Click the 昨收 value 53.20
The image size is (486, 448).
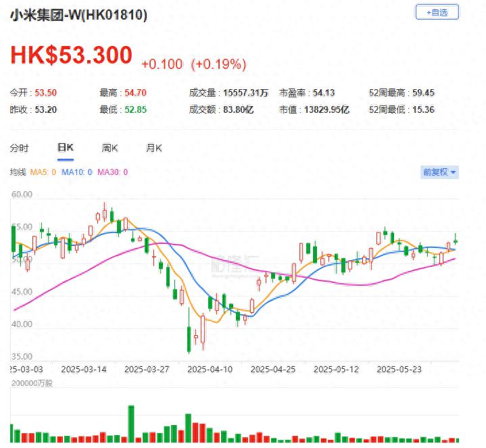click(x=45, y=109)
